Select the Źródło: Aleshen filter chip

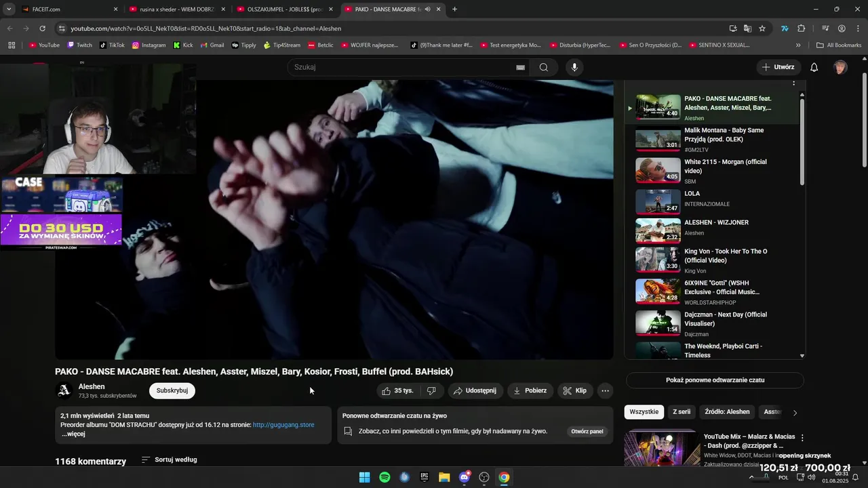pos(727,412)
